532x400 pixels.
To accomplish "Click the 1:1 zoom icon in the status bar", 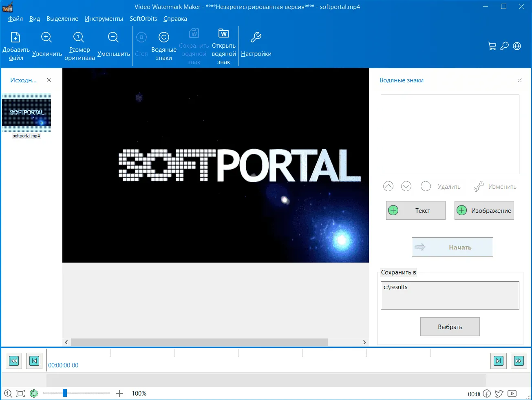I will click(x=8, y=393).
